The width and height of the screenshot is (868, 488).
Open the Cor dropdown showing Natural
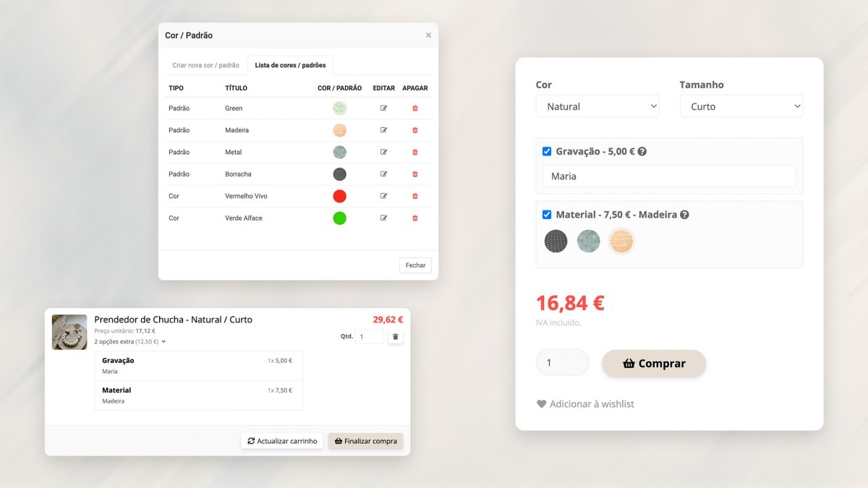click(597, 106)
